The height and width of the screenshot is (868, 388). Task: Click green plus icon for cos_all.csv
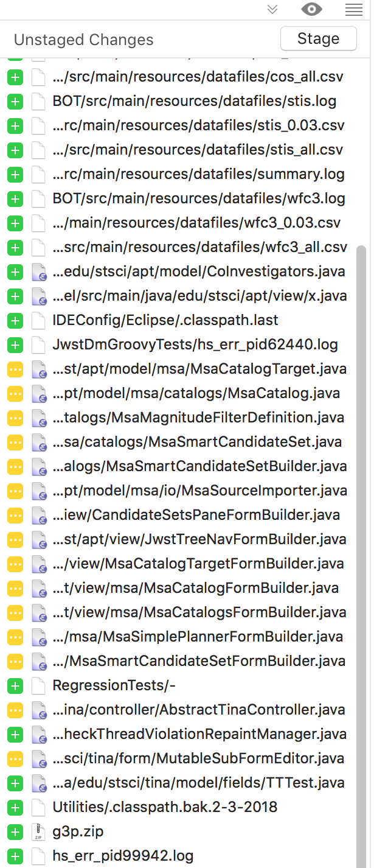point(15,77)
